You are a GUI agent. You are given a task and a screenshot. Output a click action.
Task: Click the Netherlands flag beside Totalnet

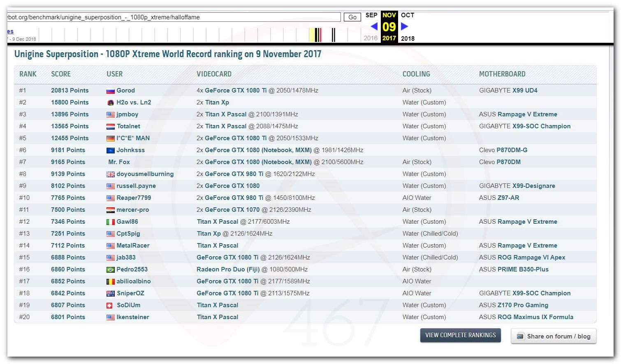pos(110,127)
